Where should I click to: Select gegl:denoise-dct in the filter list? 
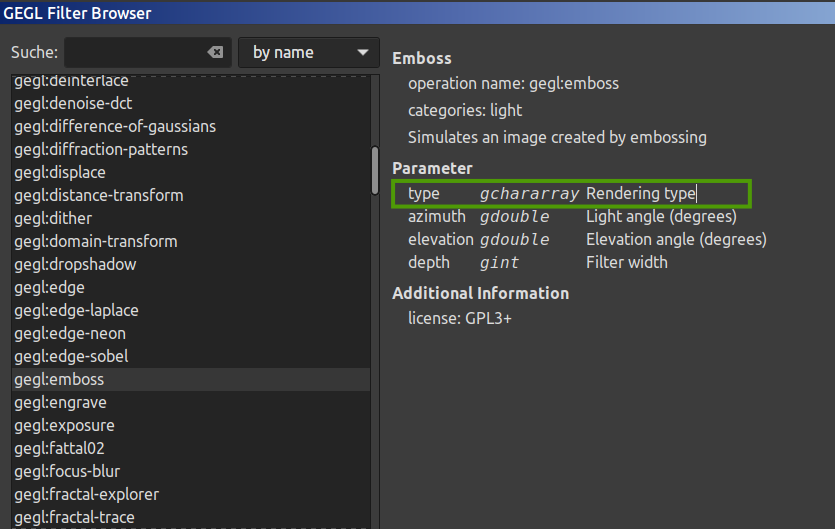coord(191,103)
